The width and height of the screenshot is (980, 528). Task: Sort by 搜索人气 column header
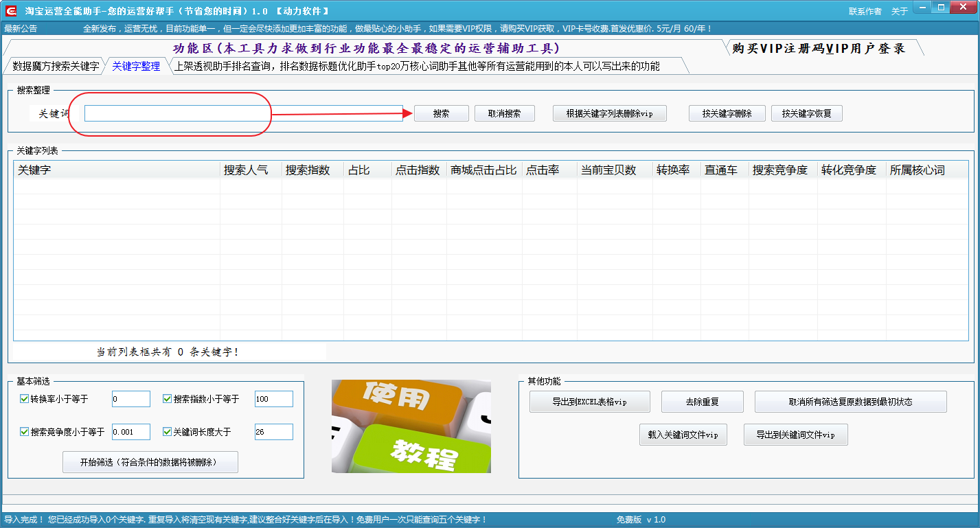[251, 170]
